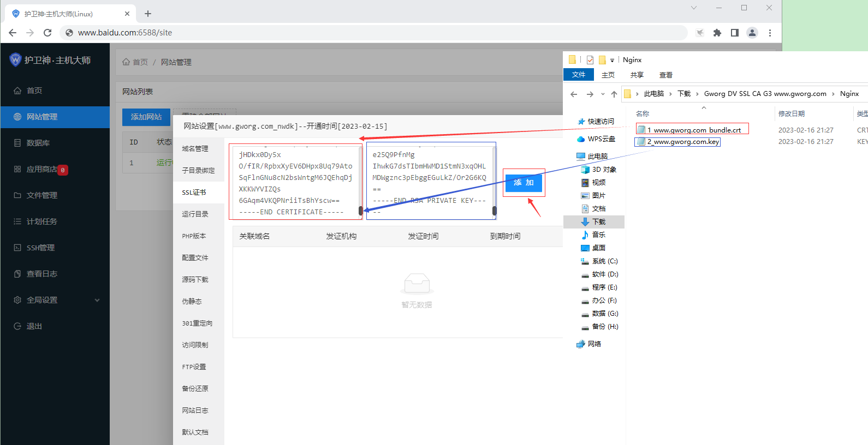Open SSH管理 in the sidebar
This screenshot has width=868, height=445.
coord(55,248)
